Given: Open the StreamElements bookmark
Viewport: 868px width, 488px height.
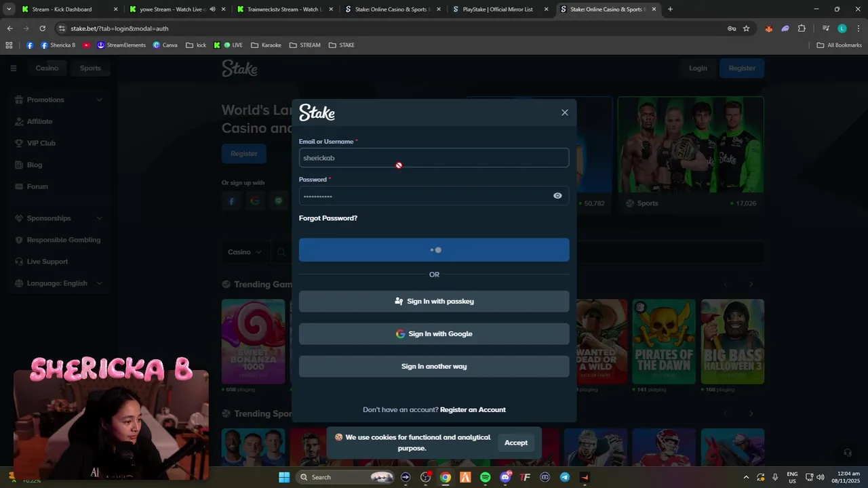Looking at the screenshot, I should (121, 45).
